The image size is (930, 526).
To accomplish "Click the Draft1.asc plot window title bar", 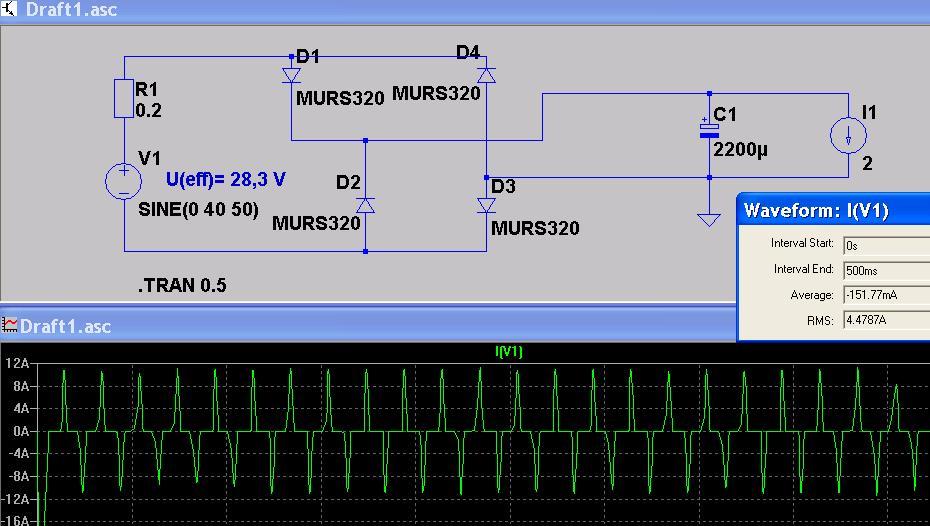I will 368,326.
